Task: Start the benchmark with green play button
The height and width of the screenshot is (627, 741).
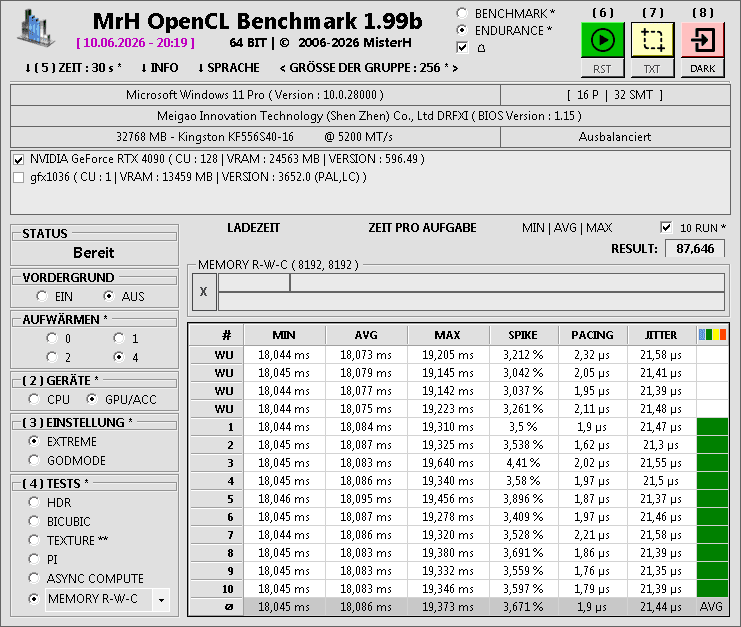Action: pyautogui.click(x=603, y=40)
